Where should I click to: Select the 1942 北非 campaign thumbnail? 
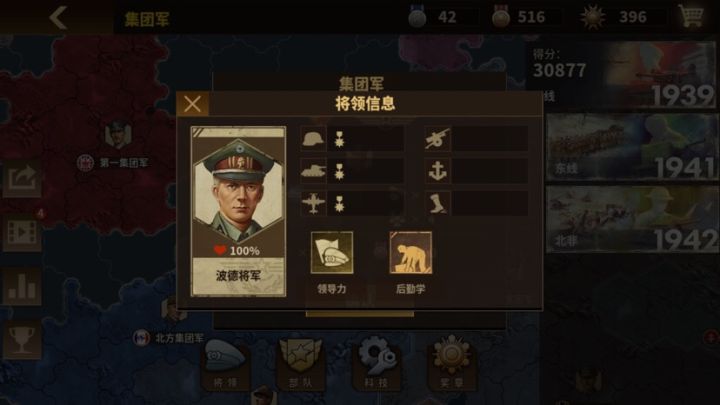tap(631, 219)
